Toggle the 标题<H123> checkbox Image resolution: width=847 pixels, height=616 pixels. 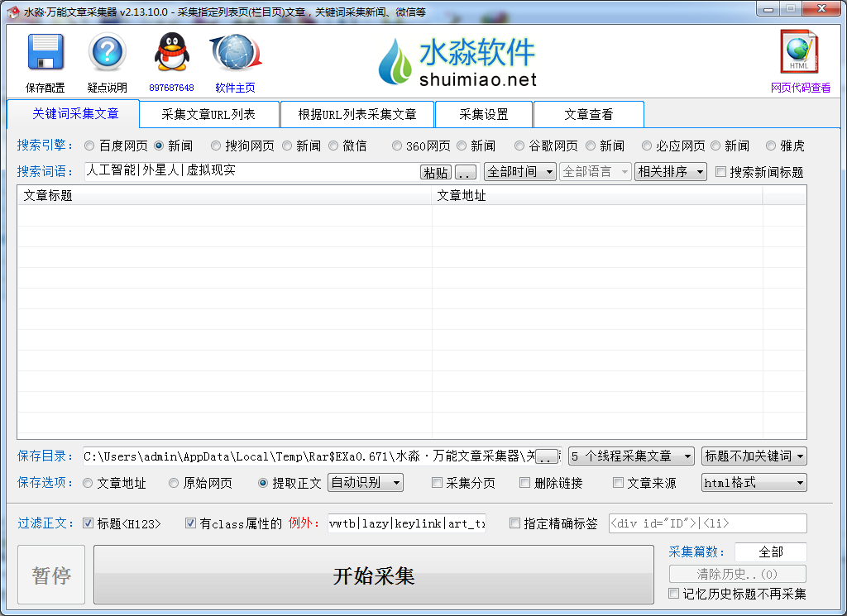pos(88,523)
